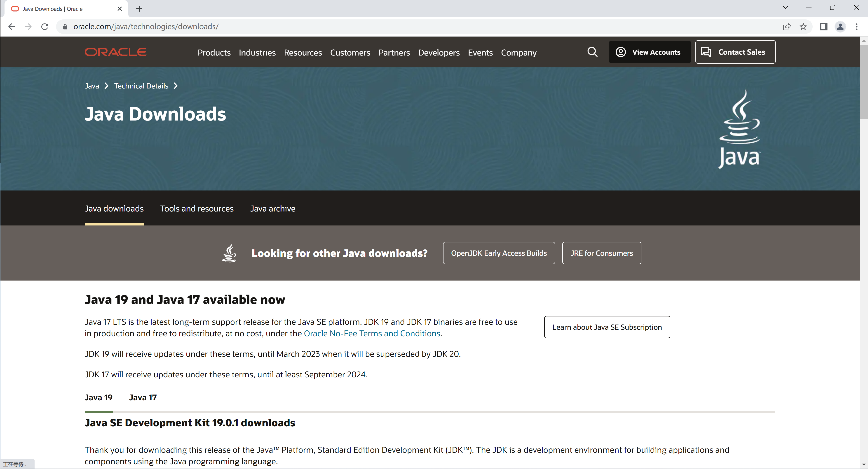Click the 'Java 19 and Java 17 available now' heading
Viewport: 868px width, 469px height.
[185, 299]
